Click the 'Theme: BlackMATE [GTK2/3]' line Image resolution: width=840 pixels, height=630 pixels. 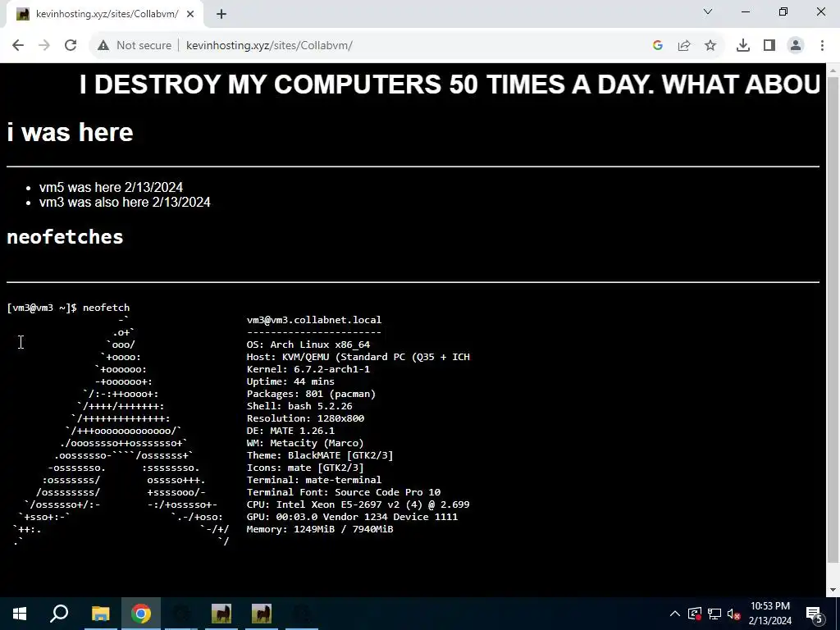(x=320, y=455)
